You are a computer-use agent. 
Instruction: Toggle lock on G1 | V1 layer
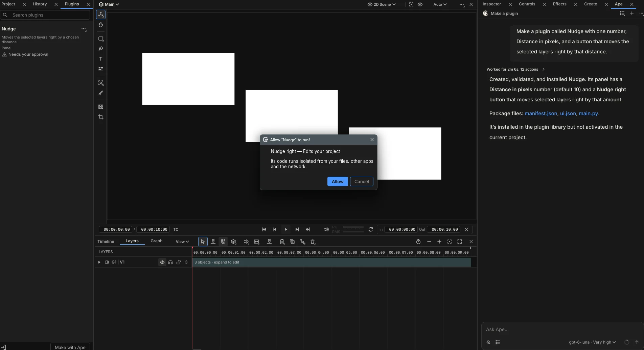pos(179,262)
